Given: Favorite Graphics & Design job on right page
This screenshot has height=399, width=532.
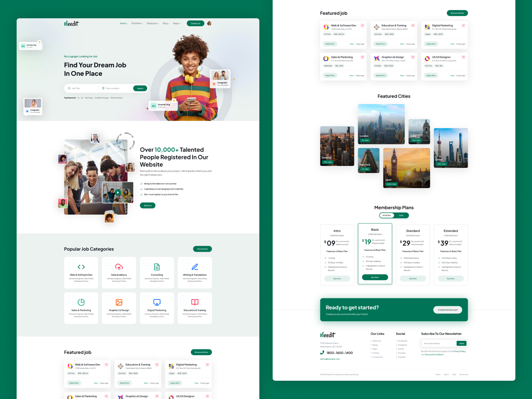Looking at the screenshot, I should point(413,57).
